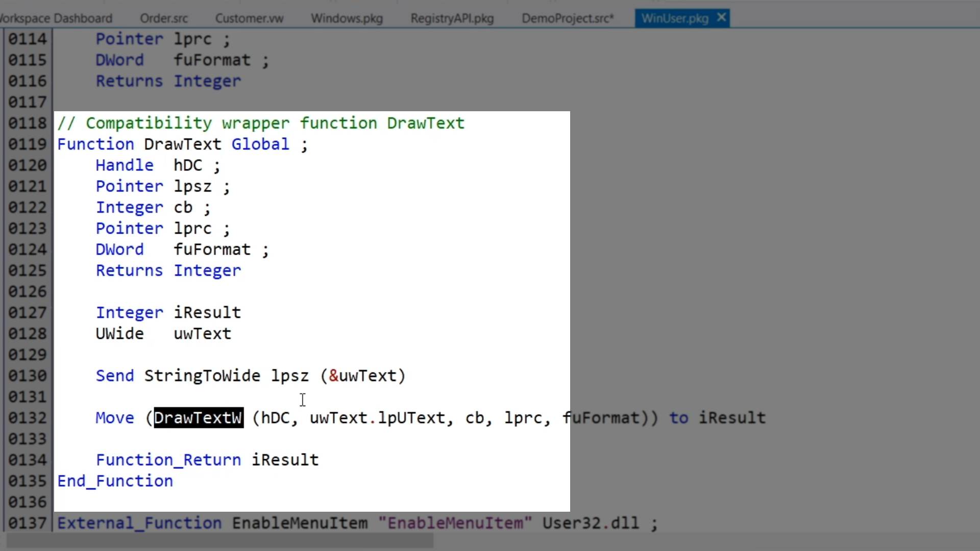The height and width of the screenshot is (551, 980).
Task: Switch to the DemoProject.src tab
Action: pos(567,19)
